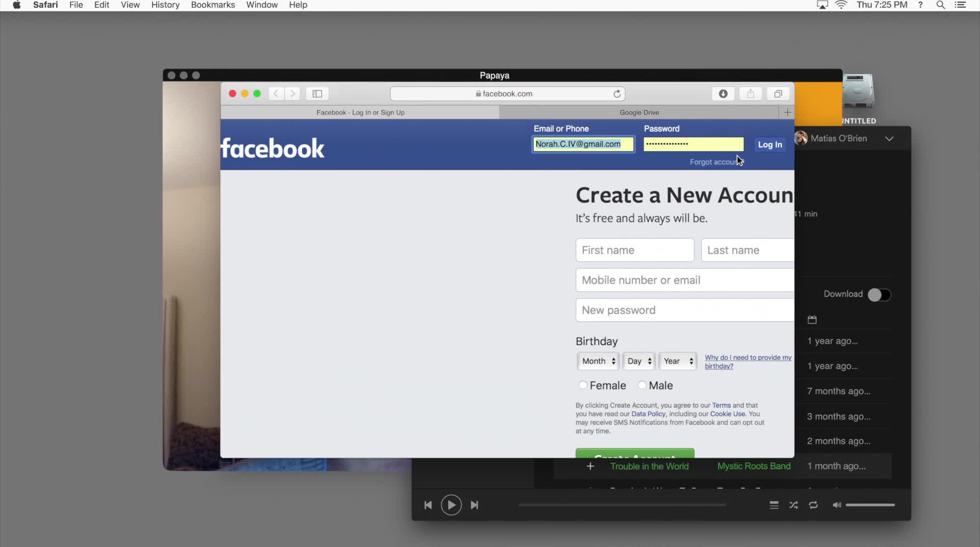Open the Apple menu
This screenshot has width=980, height=547.
tap(16, 5)
